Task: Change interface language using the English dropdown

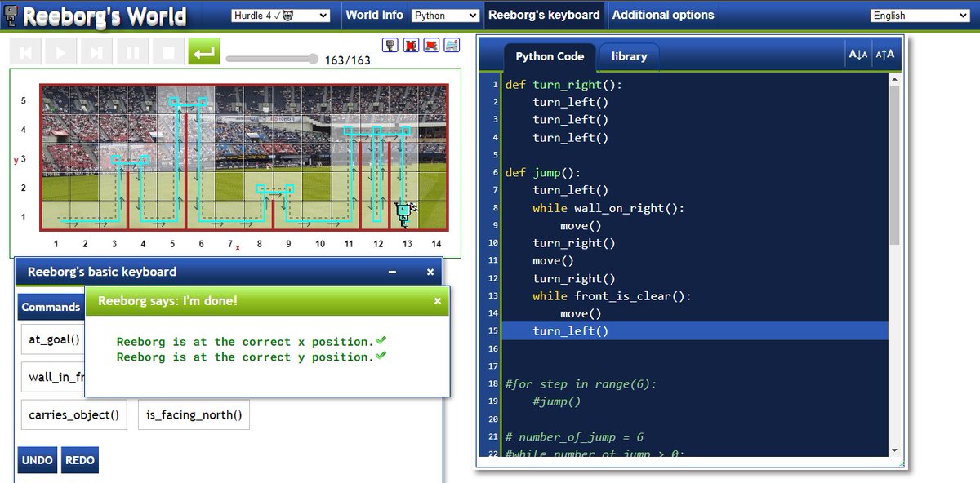Action: pos(919,14)
